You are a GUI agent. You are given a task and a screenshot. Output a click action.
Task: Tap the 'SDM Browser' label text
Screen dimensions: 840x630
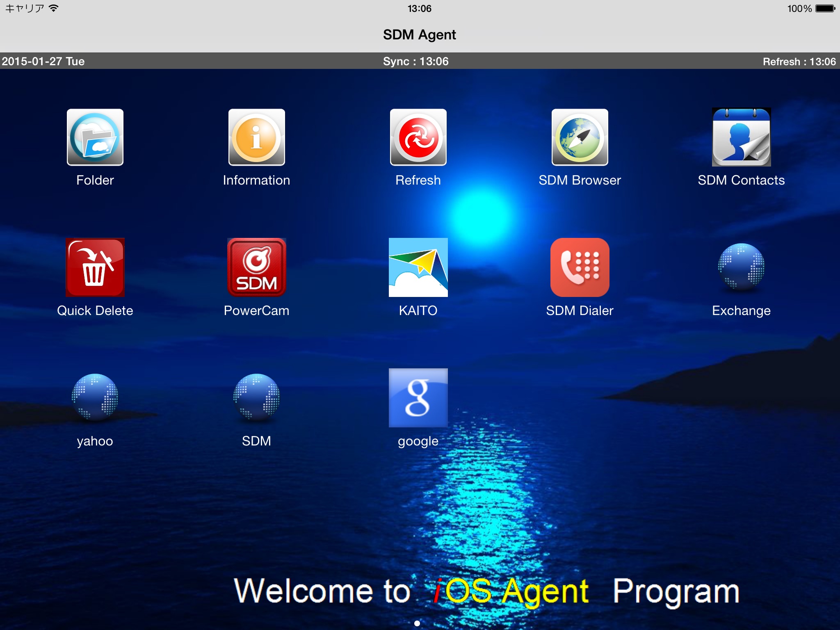(x=580, y=180)
